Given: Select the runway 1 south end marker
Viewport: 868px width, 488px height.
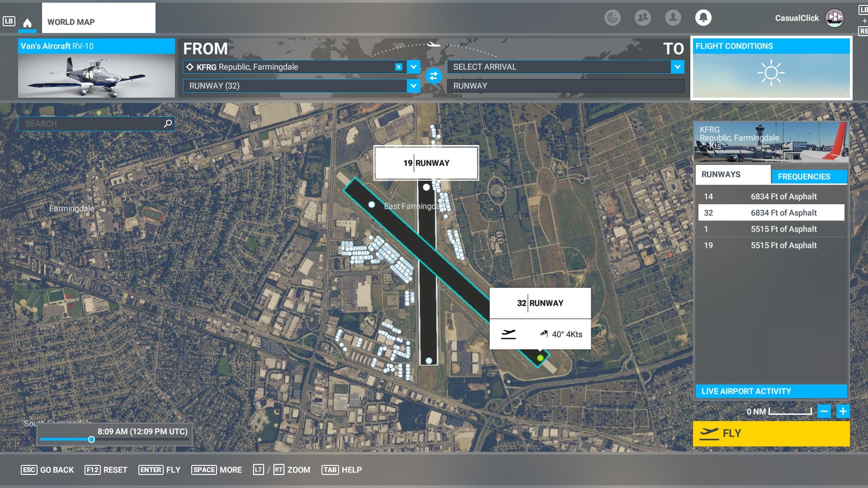Looking at the screenshot, I should [429, 361].
